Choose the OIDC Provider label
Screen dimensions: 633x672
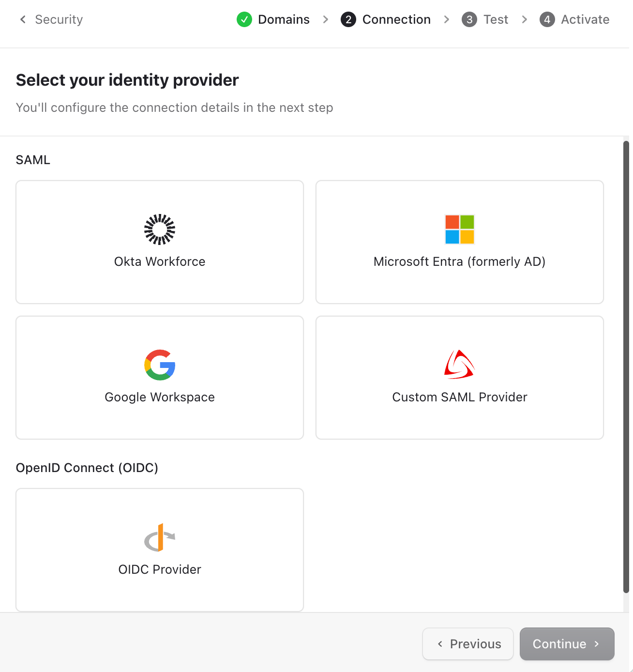tap(160, 569)
